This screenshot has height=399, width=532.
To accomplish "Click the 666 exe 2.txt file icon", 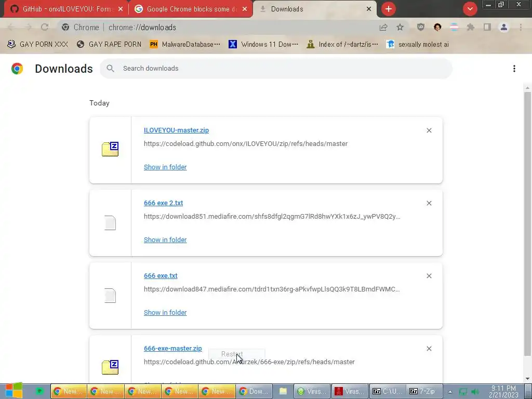I will (x=110, y=222).
